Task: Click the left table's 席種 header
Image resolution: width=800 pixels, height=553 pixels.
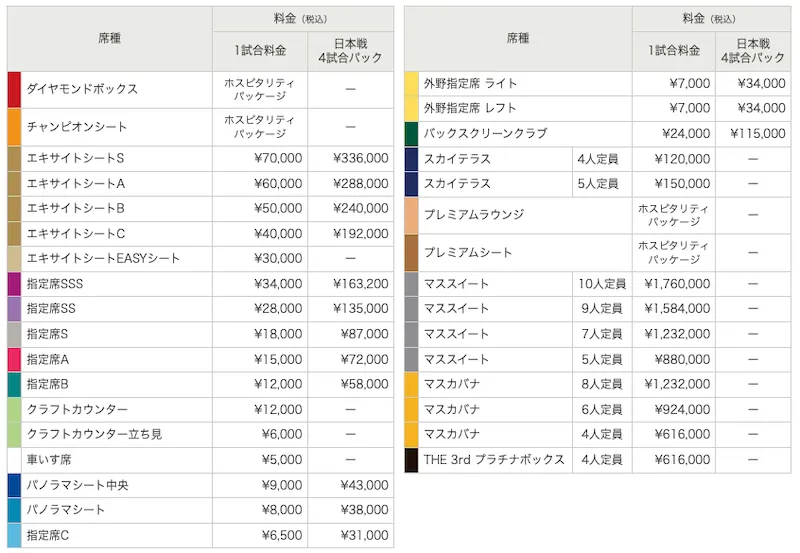Action: pyautogui.click(x=110, y=38)
